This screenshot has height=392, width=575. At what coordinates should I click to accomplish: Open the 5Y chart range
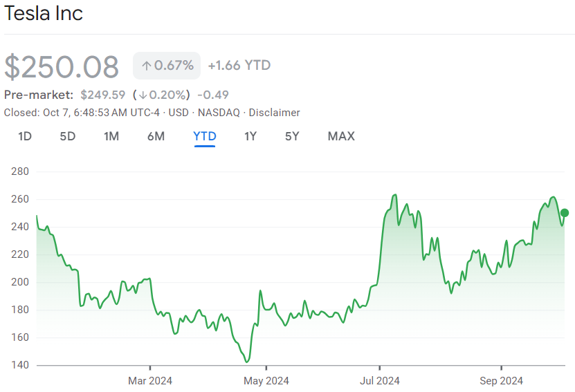[292, 136]
